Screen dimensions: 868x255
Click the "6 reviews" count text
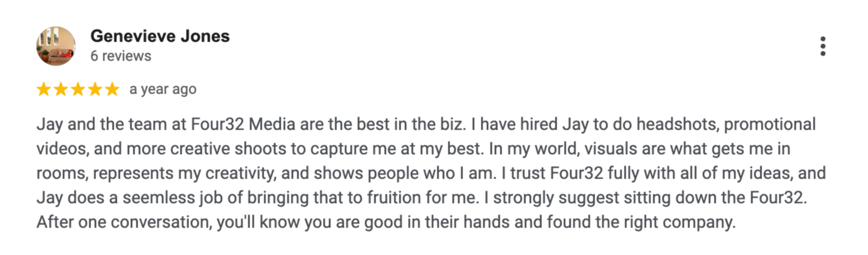pos(121,56)
